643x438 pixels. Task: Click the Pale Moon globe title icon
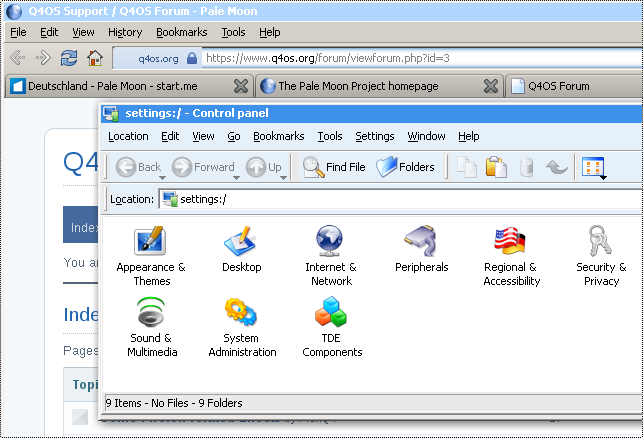[14, 11]
